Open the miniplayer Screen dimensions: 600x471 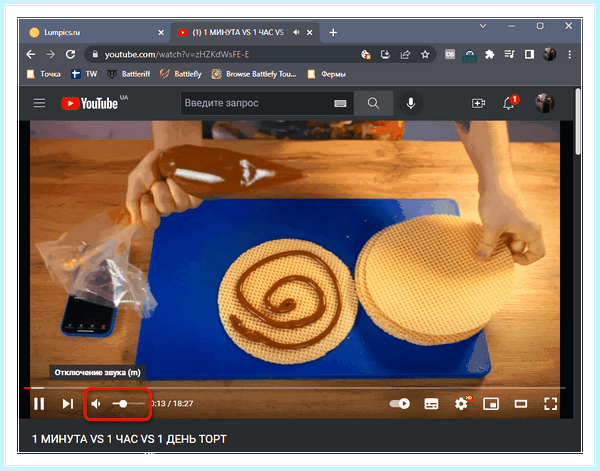pyautogui.click(x=491, y=404)
